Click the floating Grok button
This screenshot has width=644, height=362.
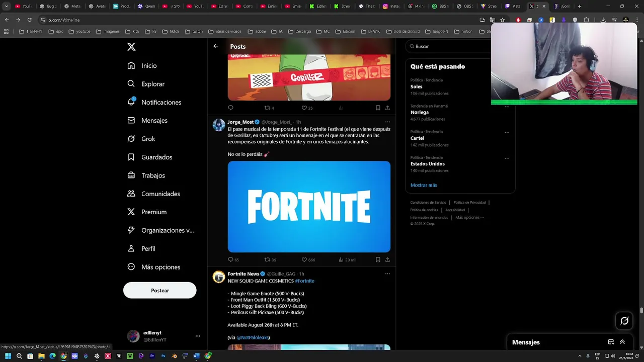[624, 321]
